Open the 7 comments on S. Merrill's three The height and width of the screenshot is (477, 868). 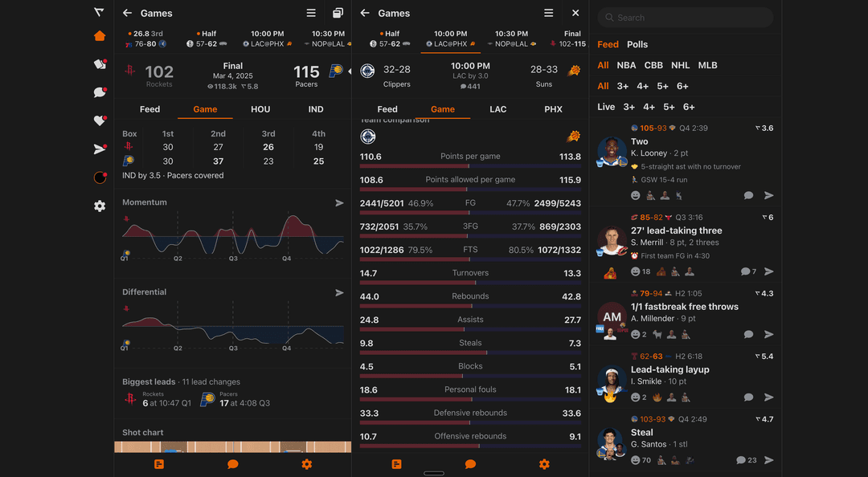coord(748,271)
